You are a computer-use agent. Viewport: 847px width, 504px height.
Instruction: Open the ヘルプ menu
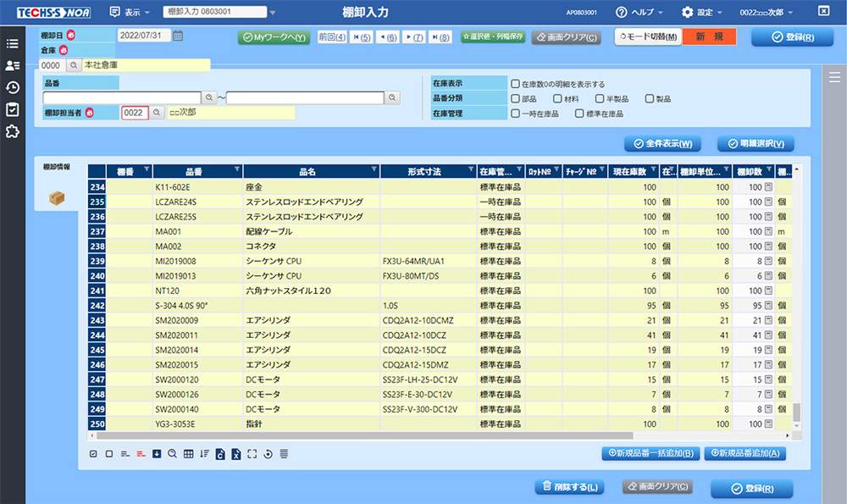639,12
